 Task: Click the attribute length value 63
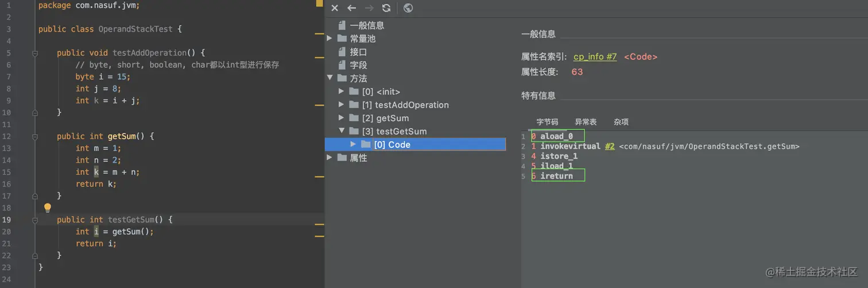click(x=577, y=72)
